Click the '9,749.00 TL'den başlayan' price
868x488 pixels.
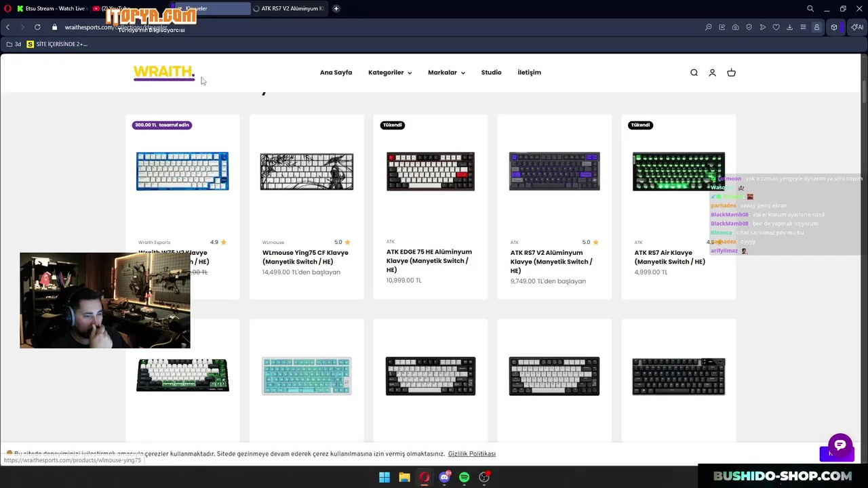click(x=548, y=281)
